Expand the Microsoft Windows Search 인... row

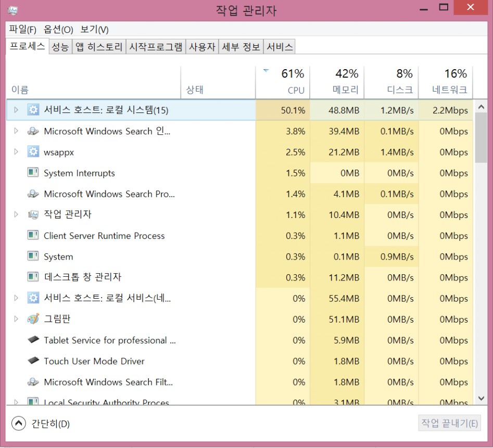coord(16,131)
